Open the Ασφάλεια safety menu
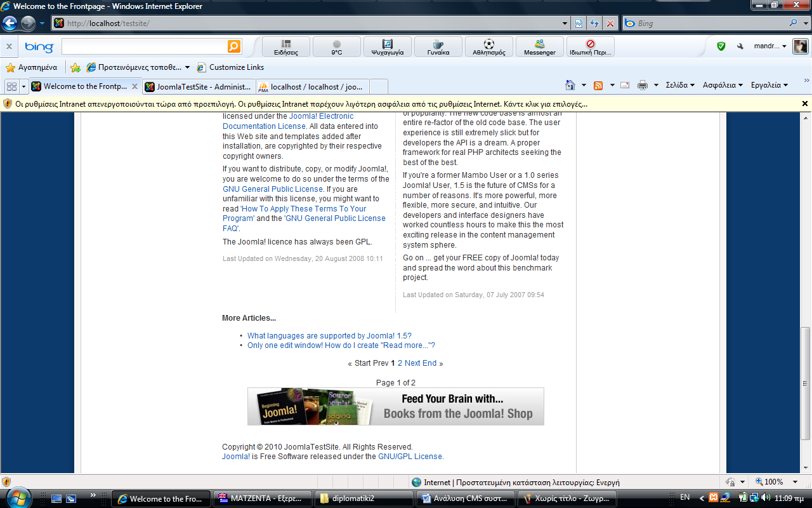812x508 pixels. click(x=723, y=85)
